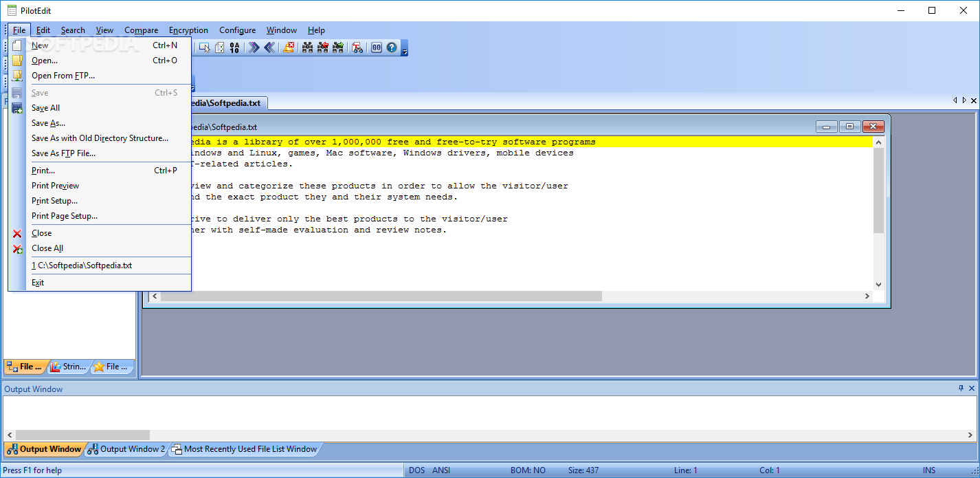Maximize the inner Softpedia.txt document window

(850, 127)
